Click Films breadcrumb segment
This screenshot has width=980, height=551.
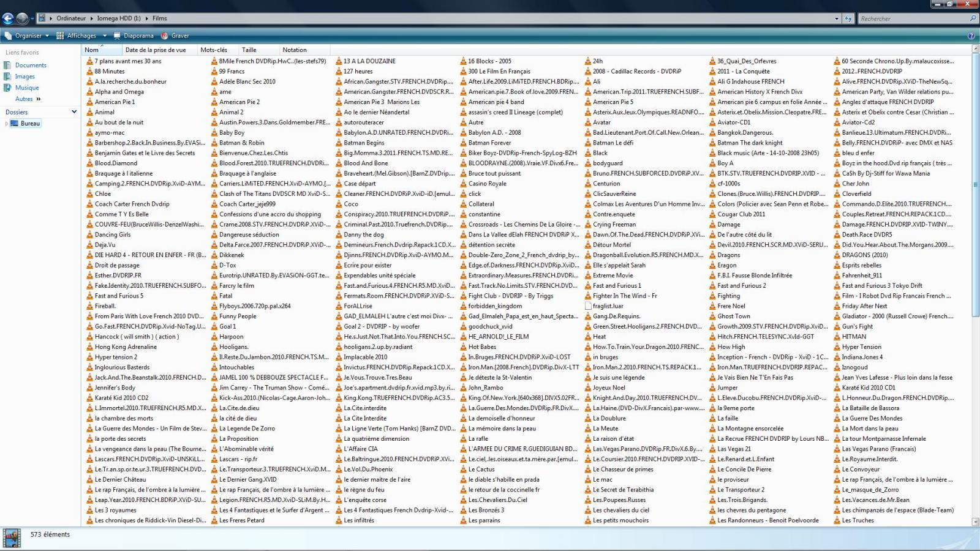tap(160, 18)
